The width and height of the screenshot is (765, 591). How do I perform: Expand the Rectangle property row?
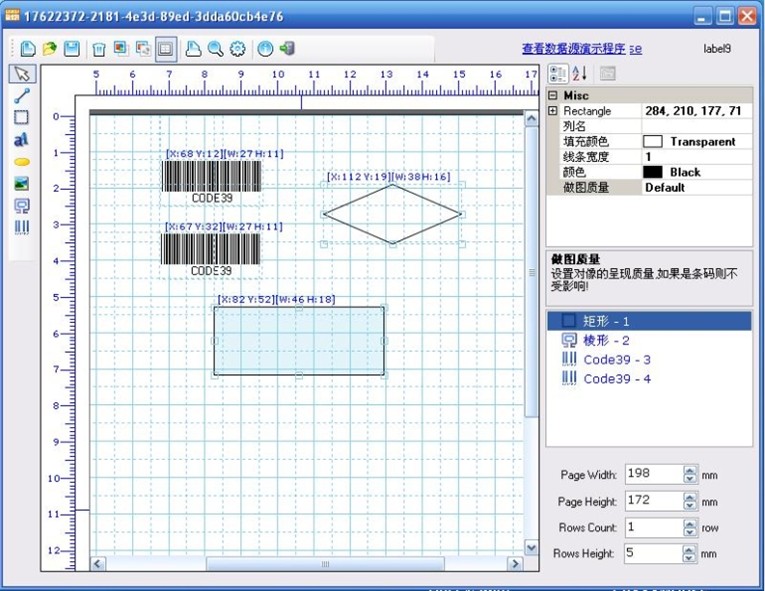point(553,111)
